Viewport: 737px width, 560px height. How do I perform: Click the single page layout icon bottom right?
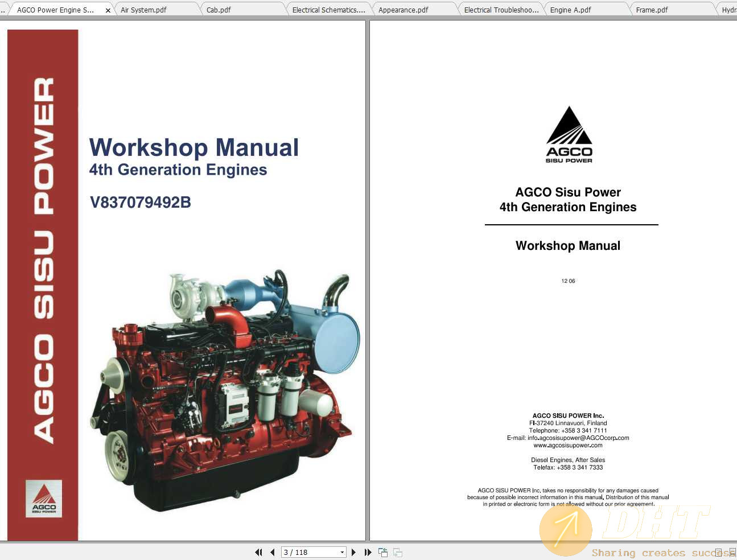click(x=719, y=553)
